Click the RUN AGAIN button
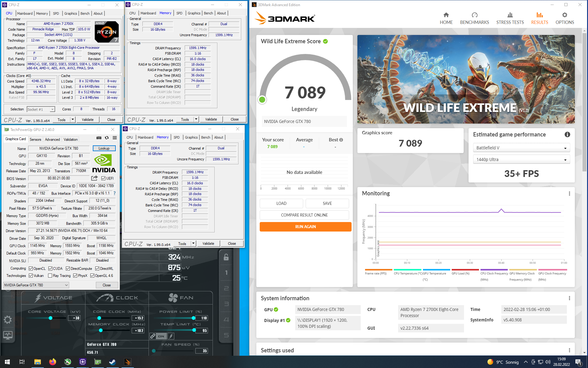 (x=305, y=227)
